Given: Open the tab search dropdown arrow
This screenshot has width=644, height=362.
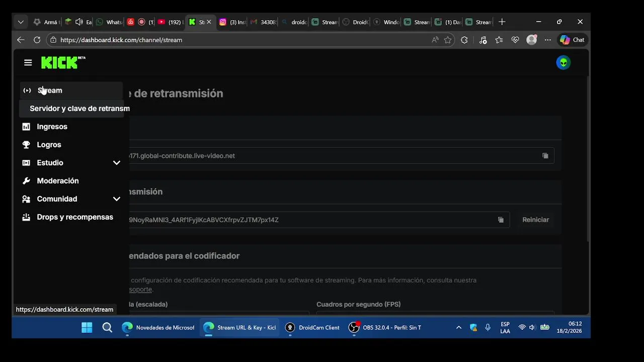Looking at the screenshot, I should [21, 22].
